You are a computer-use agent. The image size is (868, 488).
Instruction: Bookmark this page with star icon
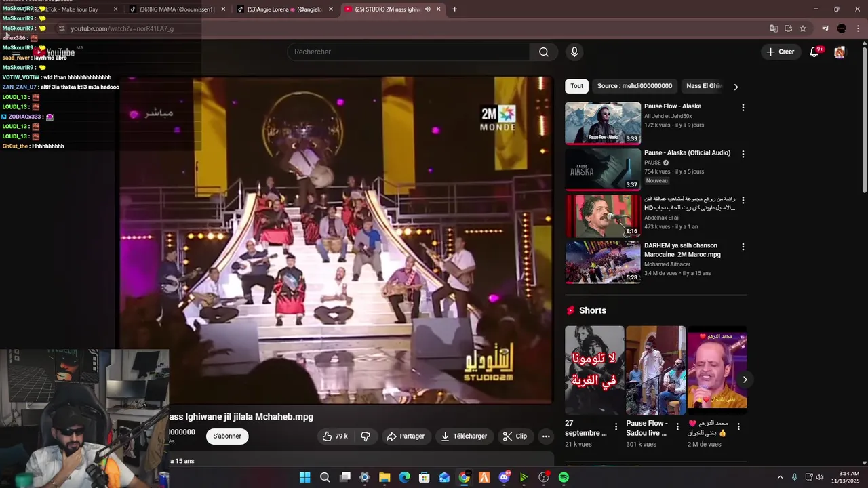click(x=803, y=28)
